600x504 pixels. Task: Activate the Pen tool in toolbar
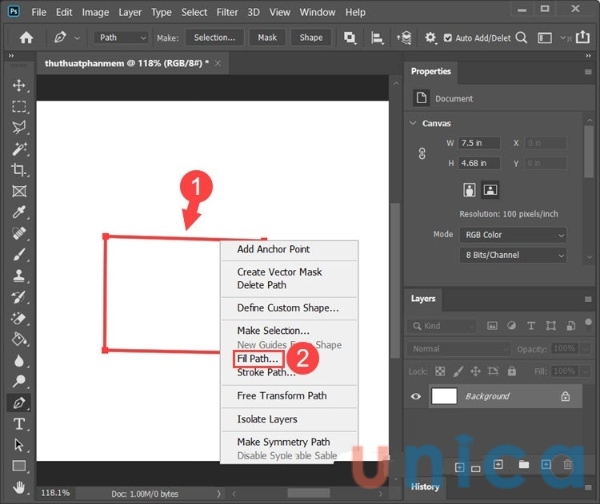pos(19,403)
